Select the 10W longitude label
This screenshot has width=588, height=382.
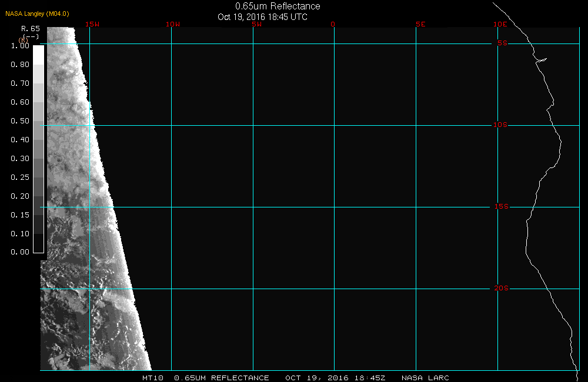coord(172,24)
